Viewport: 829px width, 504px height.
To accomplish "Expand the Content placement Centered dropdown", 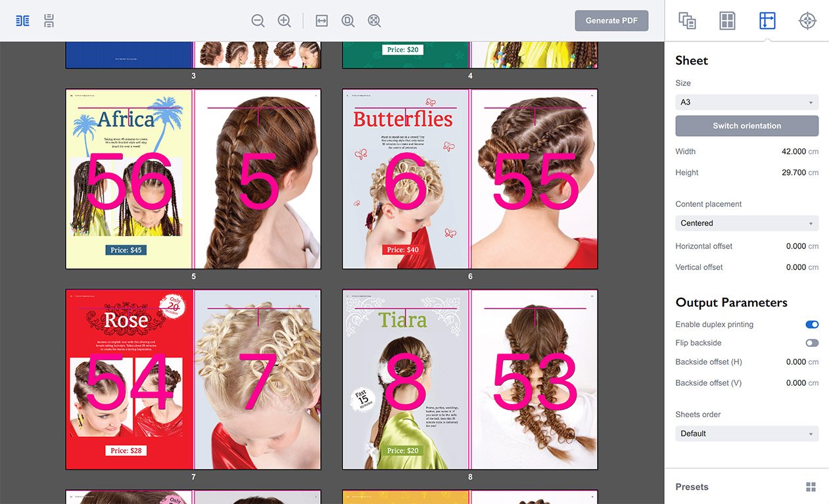I will click(747, 223).
